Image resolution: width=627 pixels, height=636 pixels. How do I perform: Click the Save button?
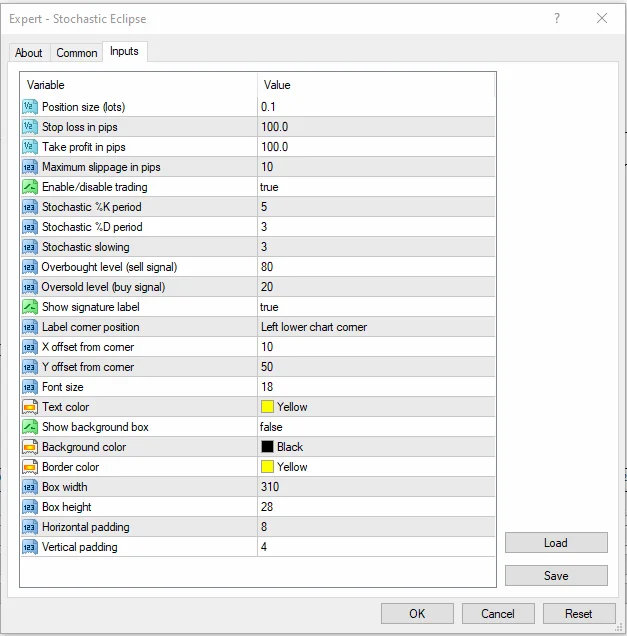[556, 576]
